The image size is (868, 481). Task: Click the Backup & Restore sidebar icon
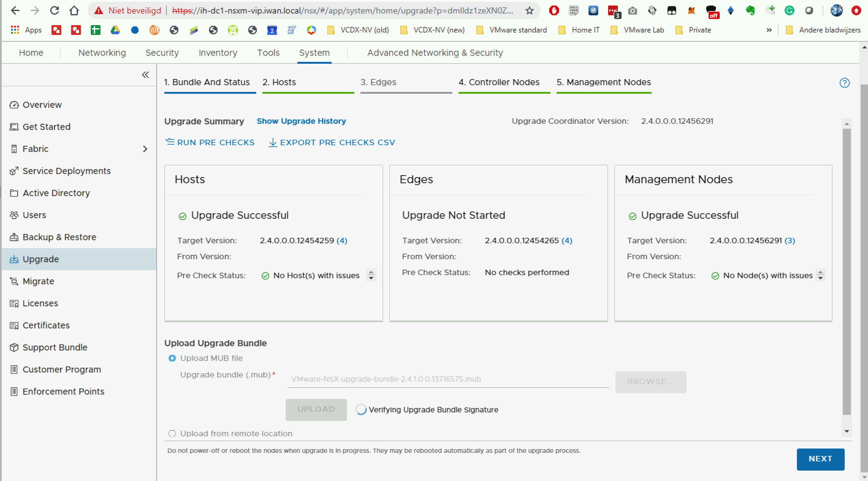point(14,237)
